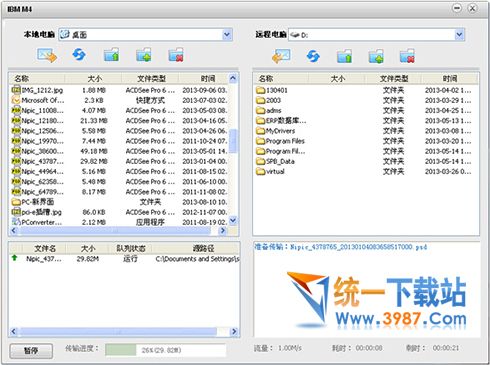Screen dimensions: 490x365
Task: Go up one folder on local computer
Action: 111,55
